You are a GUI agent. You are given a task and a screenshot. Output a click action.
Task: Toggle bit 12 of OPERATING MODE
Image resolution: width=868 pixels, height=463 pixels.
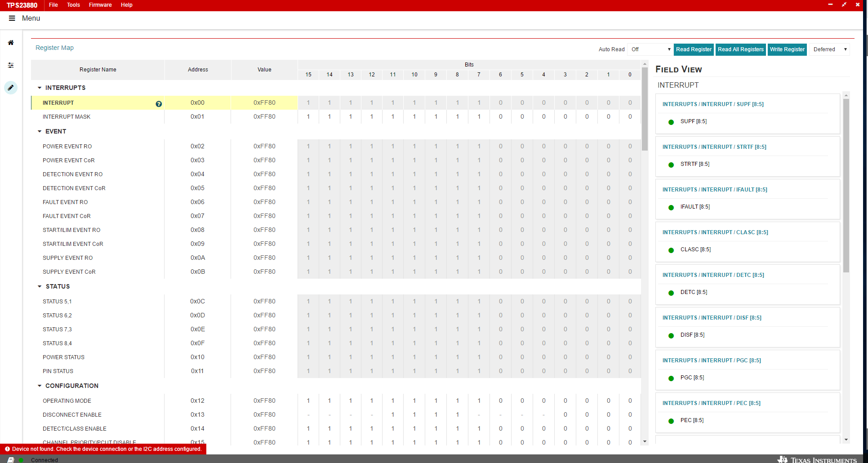pos(372,401)
